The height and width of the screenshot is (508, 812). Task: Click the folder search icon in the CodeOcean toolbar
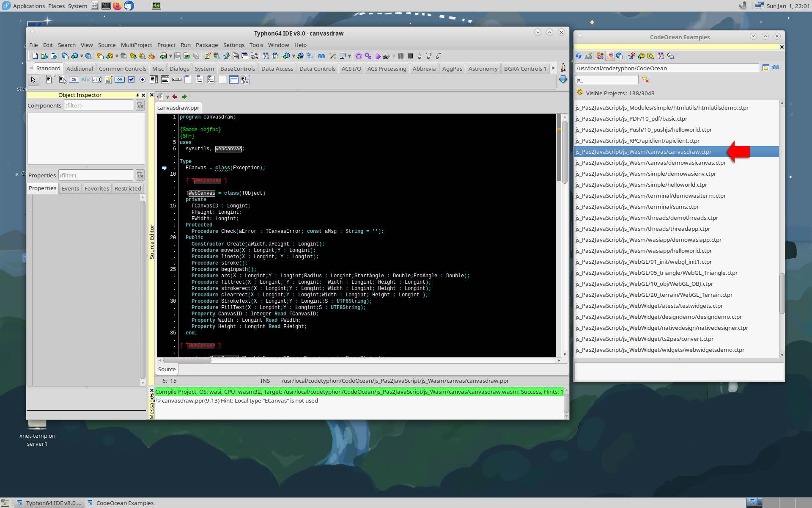click(x=651, y=56)
